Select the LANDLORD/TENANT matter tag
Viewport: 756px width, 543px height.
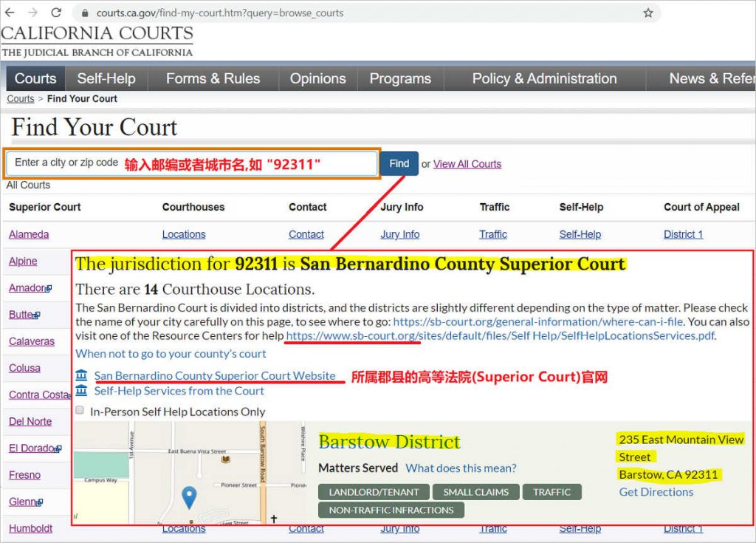pyautogui.click(x=374, y=492)
